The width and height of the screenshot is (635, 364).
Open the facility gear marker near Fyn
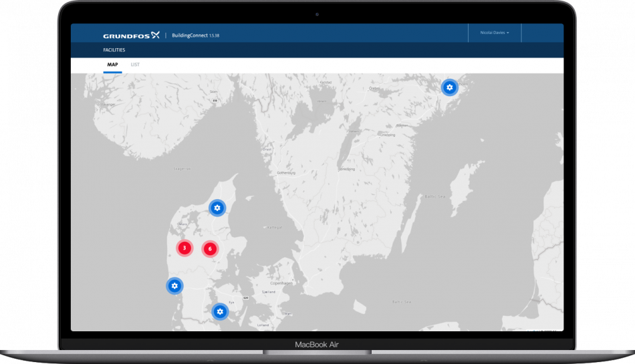tap(220, 312)
